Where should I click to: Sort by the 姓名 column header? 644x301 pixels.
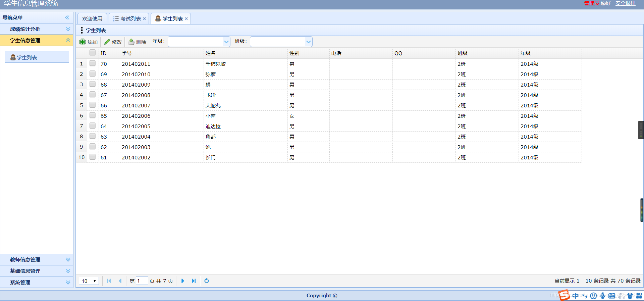[246, 53]
